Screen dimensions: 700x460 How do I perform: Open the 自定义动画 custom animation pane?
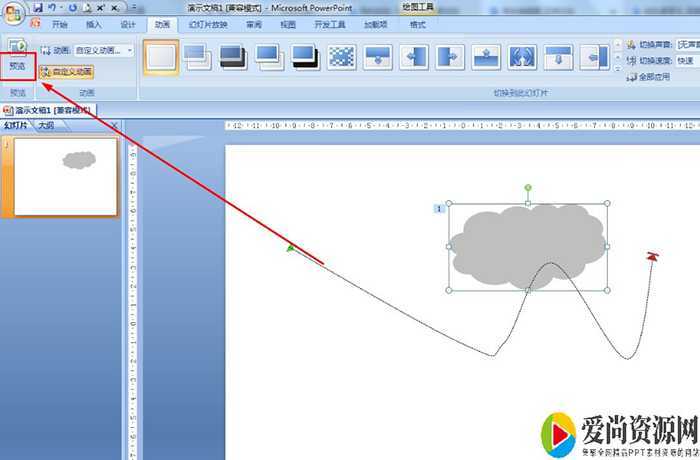pyautogui.click(x=67, y=72)
